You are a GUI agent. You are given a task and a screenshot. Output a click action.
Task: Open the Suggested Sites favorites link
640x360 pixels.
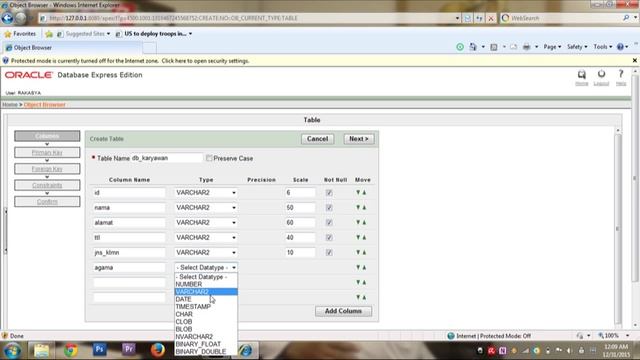[84, 34]
